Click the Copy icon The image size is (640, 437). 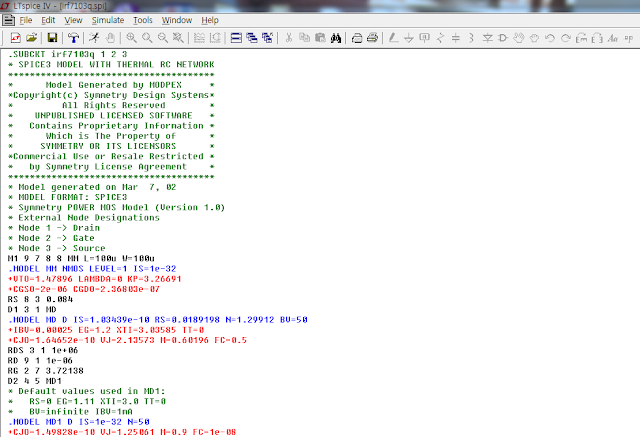tap(304, 38)
